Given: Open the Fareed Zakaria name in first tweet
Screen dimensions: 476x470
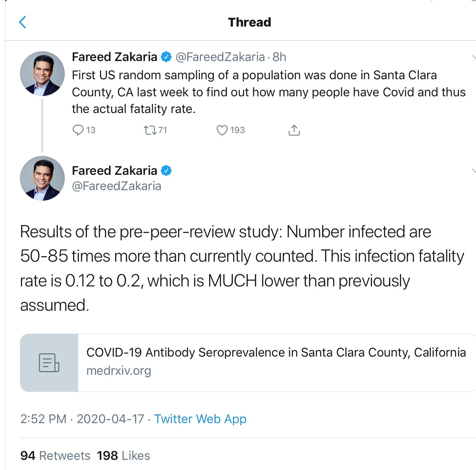Looking at the screenshot, I should click(114, 57).
